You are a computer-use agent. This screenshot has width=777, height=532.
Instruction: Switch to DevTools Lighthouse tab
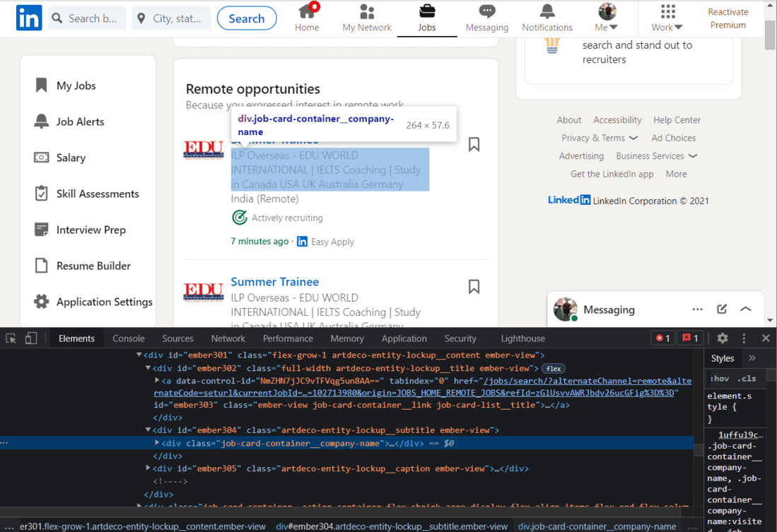[522, 338]
